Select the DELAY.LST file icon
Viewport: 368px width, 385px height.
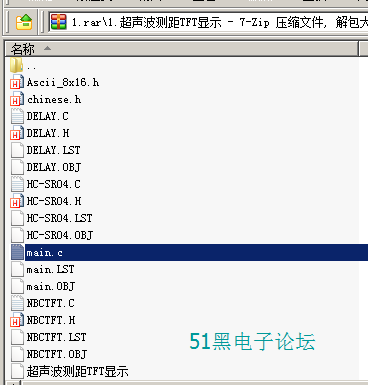pyautogui.click(x=17, y=150)
